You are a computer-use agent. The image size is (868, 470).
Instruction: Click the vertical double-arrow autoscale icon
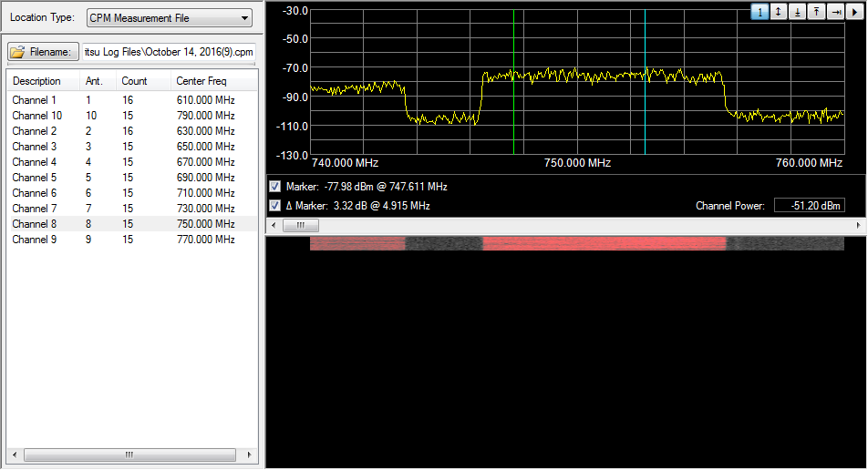click(779, 12)
